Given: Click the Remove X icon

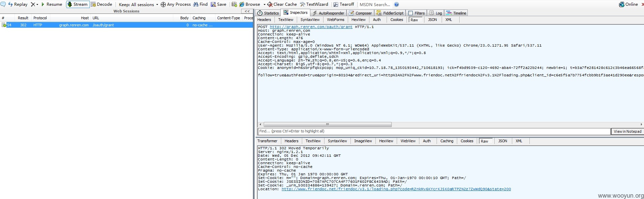Looking at the screenshot, I should [33, 4].
